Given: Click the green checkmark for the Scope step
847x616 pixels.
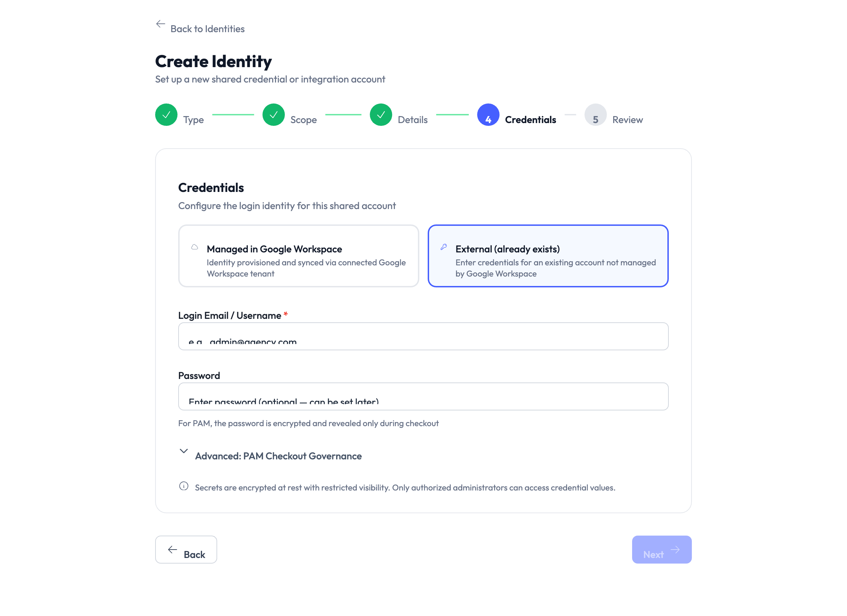Looking at the screenshot, I should (x=273, y=115).
